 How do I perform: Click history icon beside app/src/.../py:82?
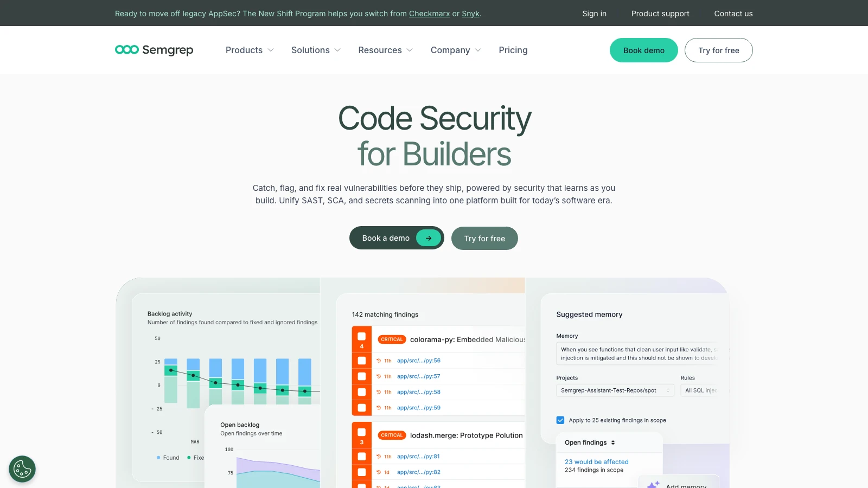tap(379, 472)
